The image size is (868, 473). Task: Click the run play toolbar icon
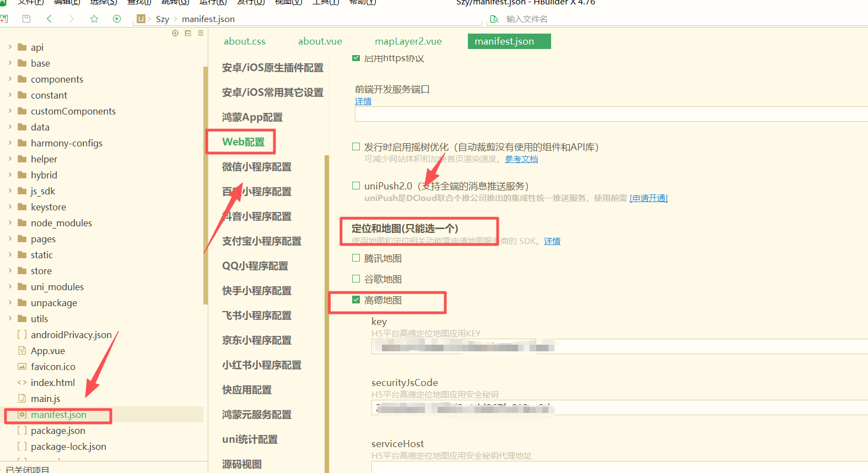point(117,19)
